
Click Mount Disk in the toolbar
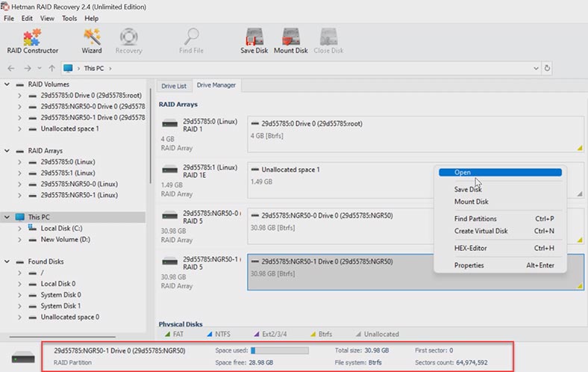pos(290,41)
